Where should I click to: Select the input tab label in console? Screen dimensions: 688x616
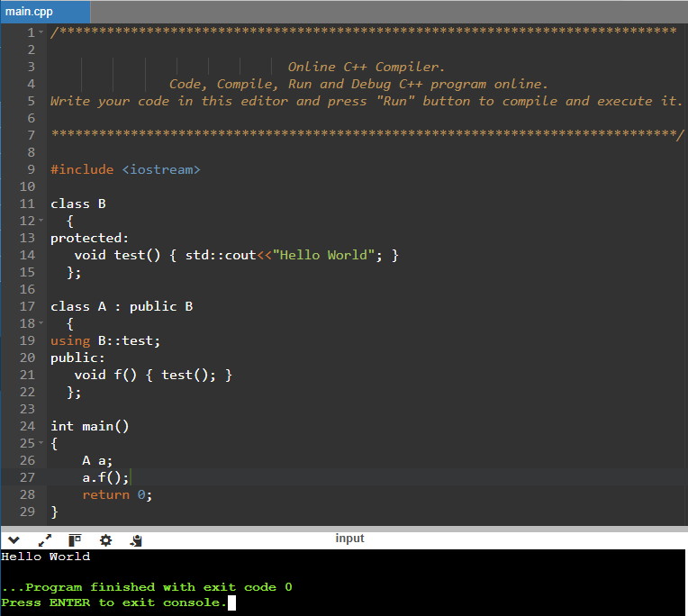coord(349,539)
